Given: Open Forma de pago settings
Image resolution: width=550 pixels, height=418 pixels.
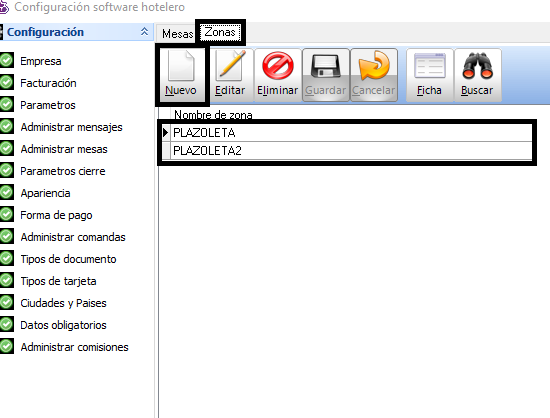Looking at the screenshot, I should 56,215.
